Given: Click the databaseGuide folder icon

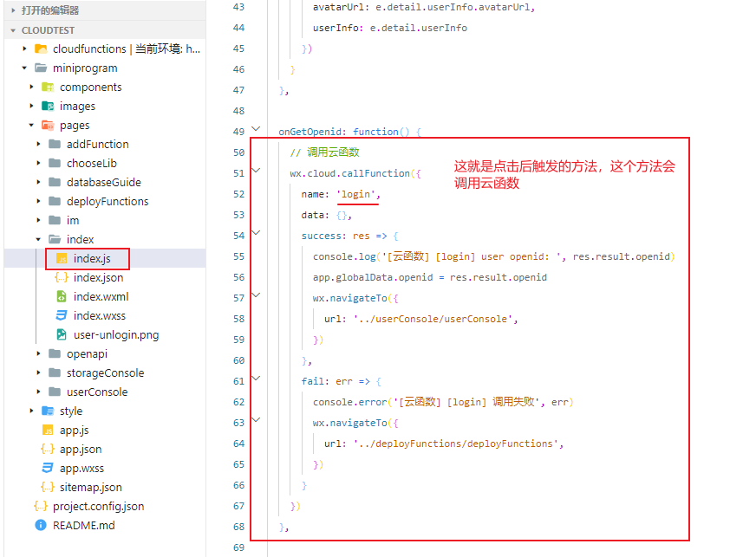Looking at the screenshot, I should point(55,182).
